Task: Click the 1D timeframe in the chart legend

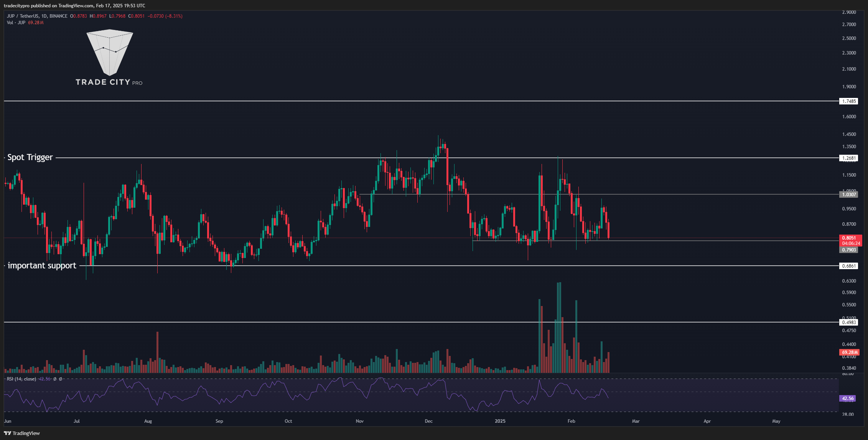Action: pyautogui.click(x=44, y=16)
